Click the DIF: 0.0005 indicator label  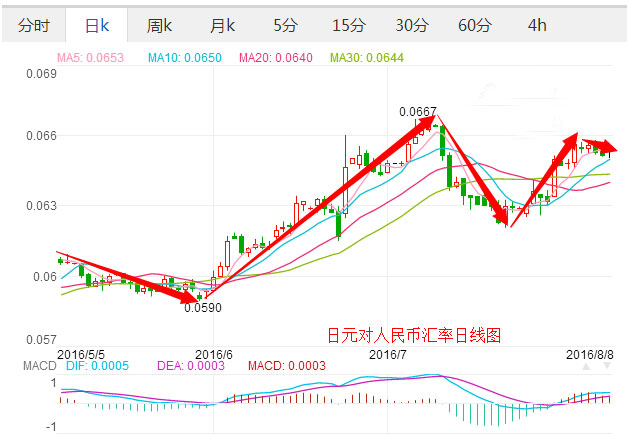tap(97, 365)
